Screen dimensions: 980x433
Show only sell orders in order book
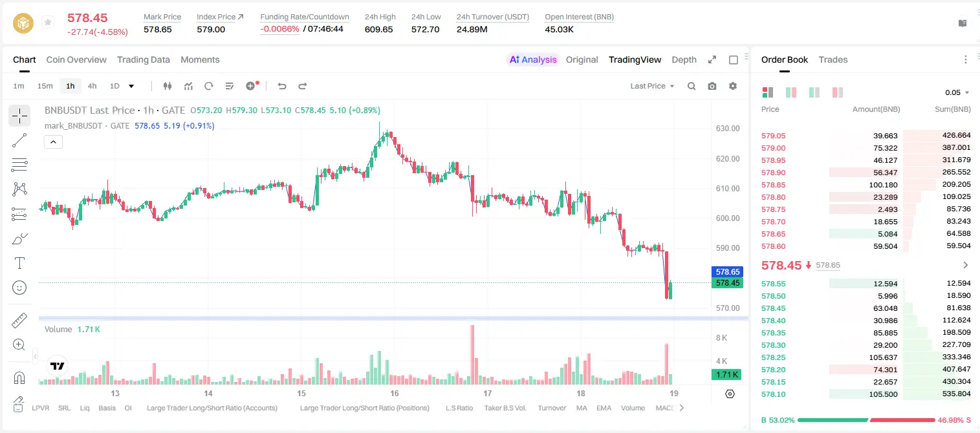838,92
